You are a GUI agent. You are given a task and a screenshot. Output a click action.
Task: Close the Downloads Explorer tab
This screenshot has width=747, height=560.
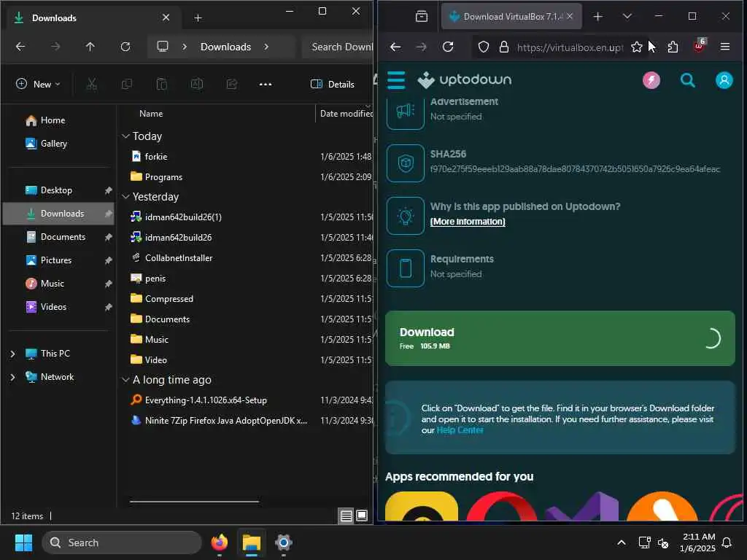pos(166,17)
